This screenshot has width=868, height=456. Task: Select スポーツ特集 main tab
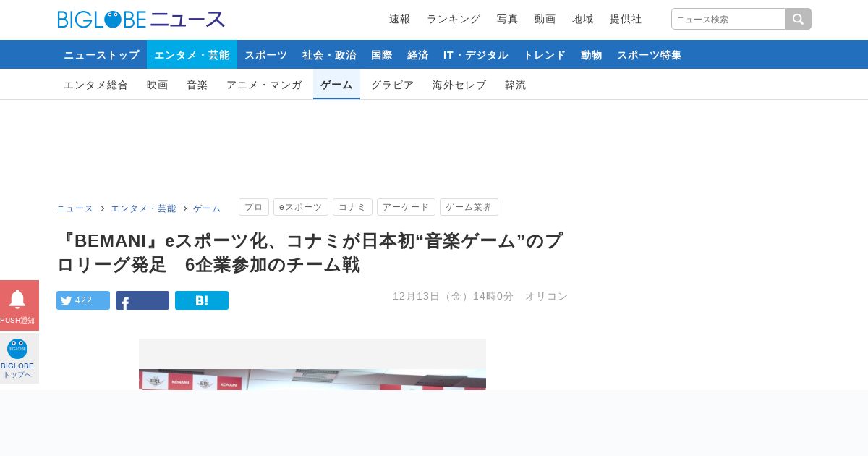point(649,54)
